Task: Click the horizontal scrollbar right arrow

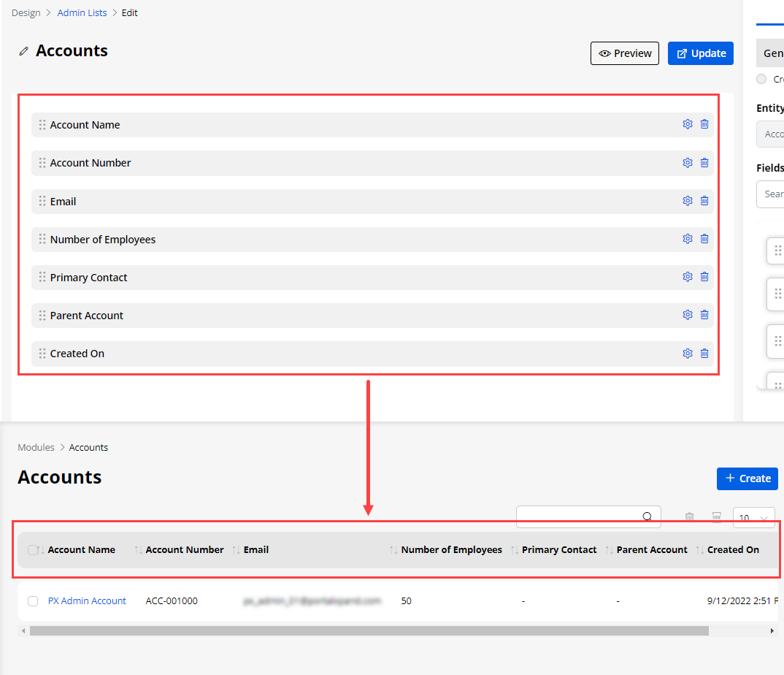Action: [772, 630]
